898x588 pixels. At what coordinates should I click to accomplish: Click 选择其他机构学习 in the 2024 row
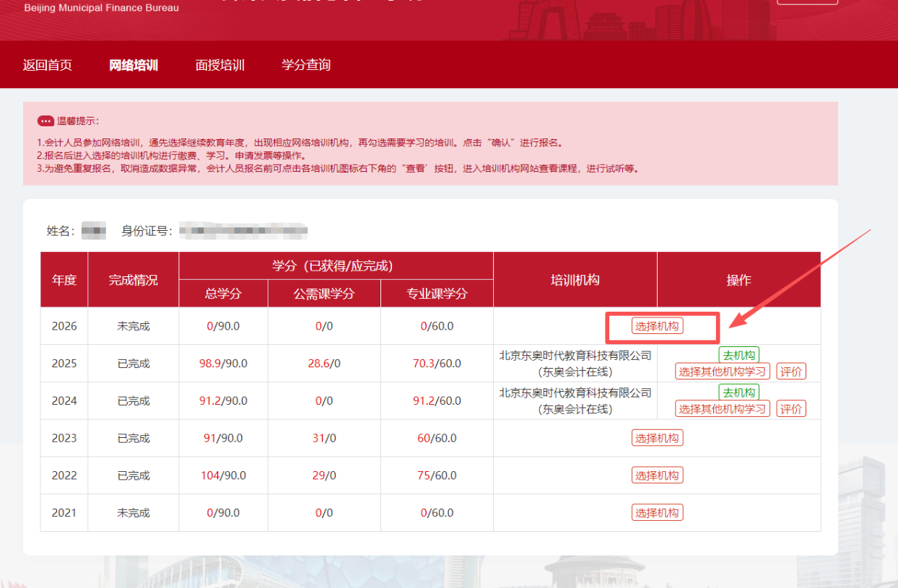pyautogui.click(x=723, y=408)
